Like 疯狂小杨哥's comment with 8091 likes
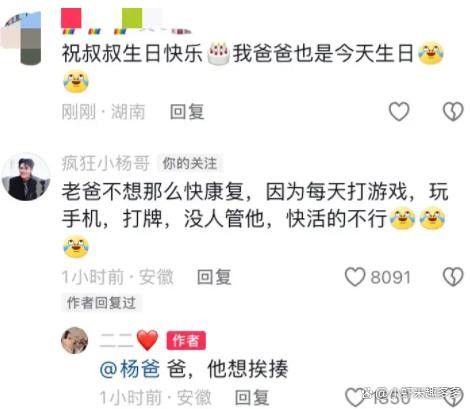Screen dimensions: 470x409 (355, 277)
